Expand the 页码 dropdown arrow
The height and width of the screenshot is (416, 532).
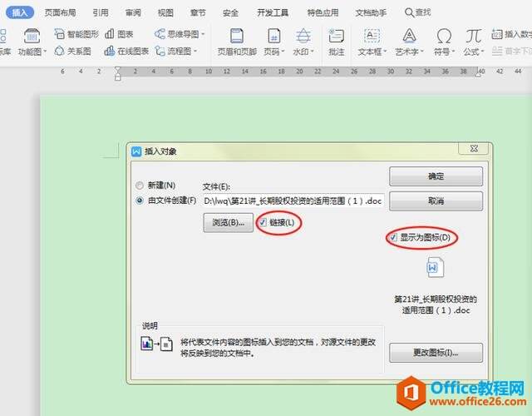click(x=283, y=52)
